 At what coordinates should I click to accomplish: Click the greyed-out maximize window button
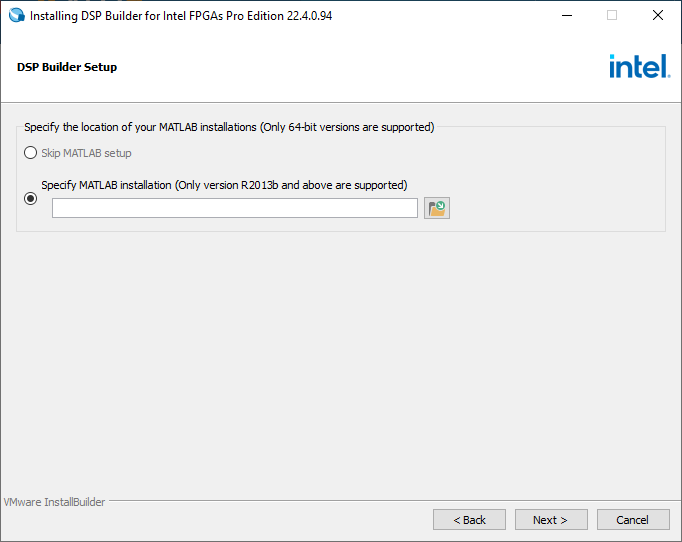click(x=612, y=16)
